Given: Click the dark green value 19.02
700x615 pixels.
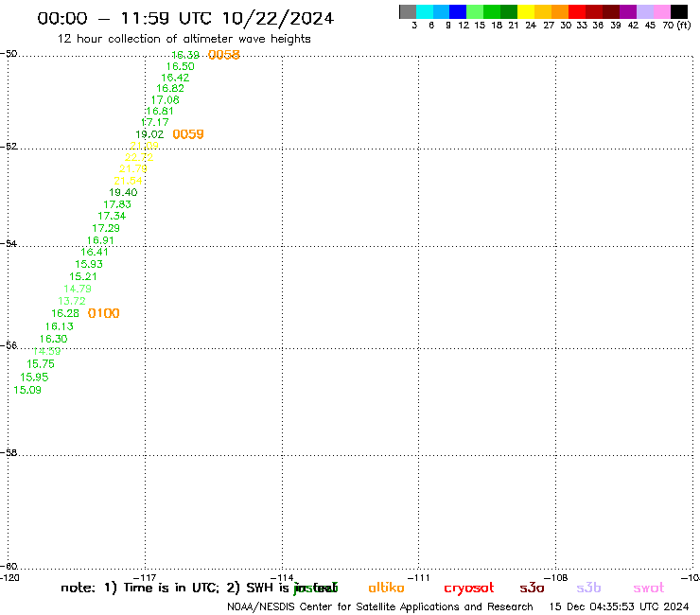Looking at the screenshot, I should [x=149, y=134].
